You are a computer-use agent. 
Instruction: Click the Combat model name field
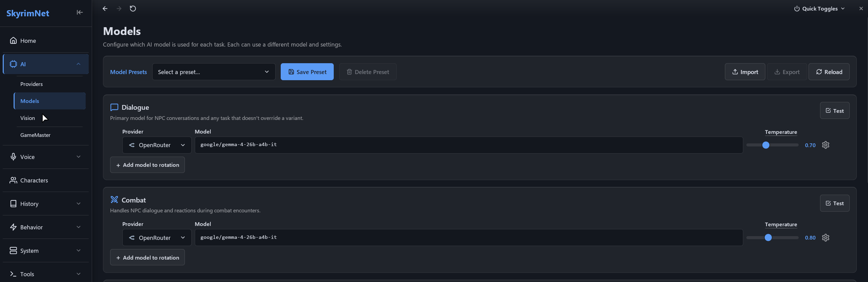click(x=469, y=237)
